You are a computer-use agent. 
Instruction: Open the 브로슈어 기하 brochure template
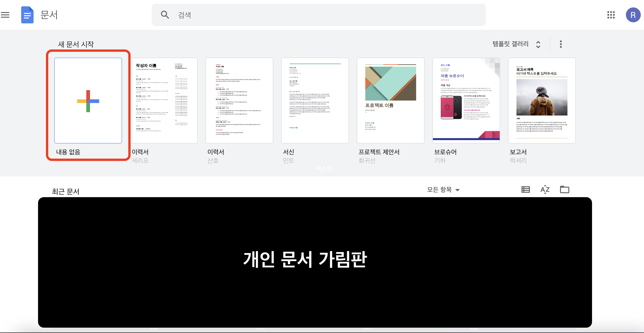[466, 101]
